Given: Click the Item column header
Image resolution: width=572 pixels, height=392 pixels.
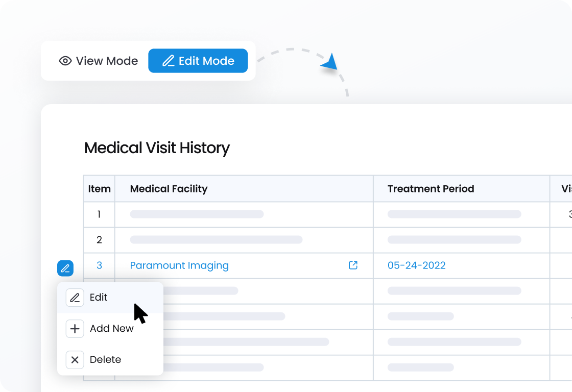Looking at the screenshot, I should [99, 189].
